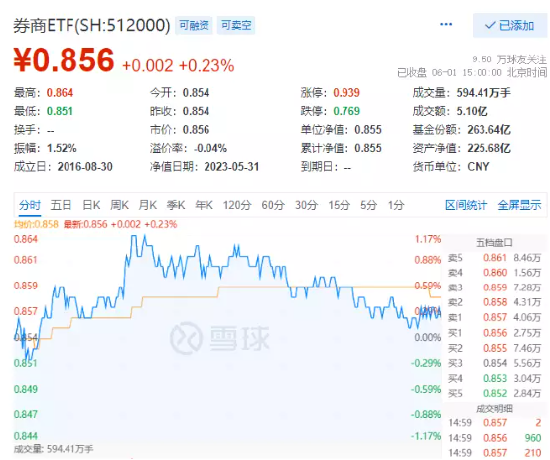Click the 最低 0.851 value
This screenshot has height=460, width=550.
pos(60,111)
